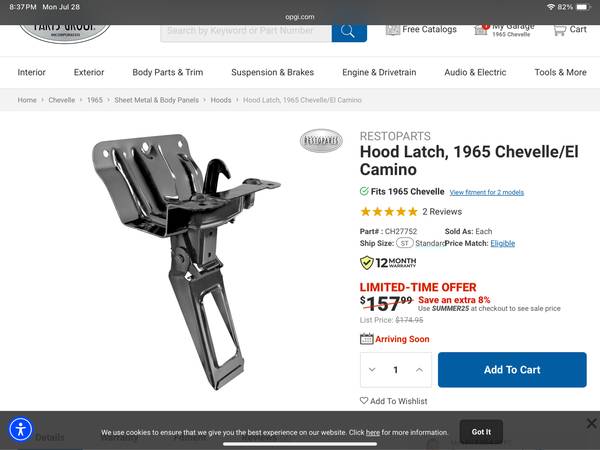Click the Restoparts brand logo badge

[x=321, y=140]
